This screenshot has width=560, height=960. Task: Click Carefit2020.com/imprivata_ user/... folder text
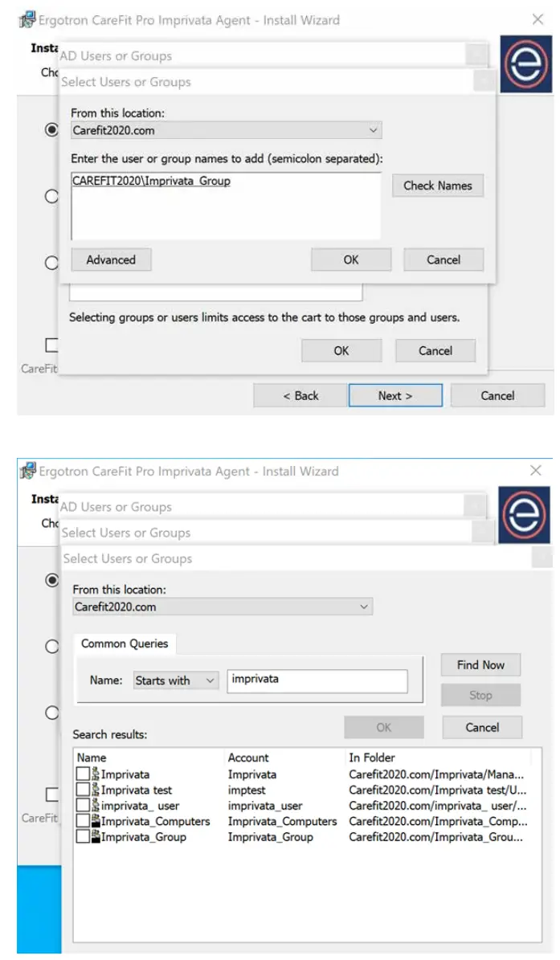click(438, 806)
